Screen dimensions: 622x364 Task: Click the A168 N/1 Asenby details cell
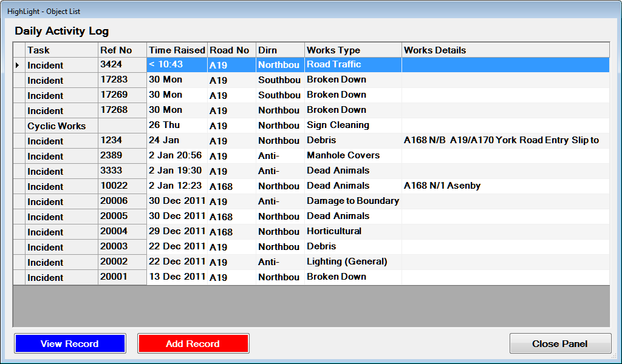pyautogui.click(x=505, y=186)
